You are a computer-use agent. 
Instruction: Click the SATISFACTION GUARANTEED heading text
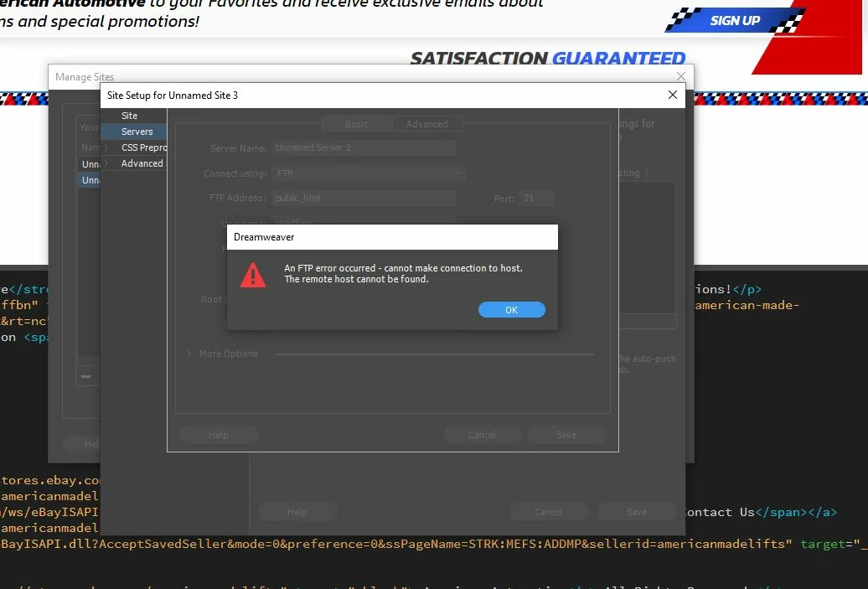click(x=548, y=58)
